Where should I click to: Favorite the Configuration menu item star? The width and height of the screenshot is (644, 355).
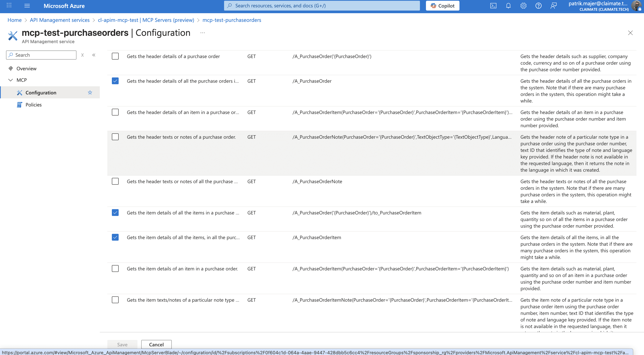coord(90,93)
